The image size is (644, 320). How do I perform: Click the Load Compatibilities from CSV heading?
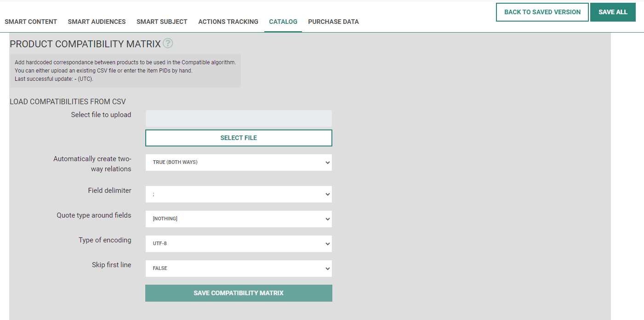[68, 102]
